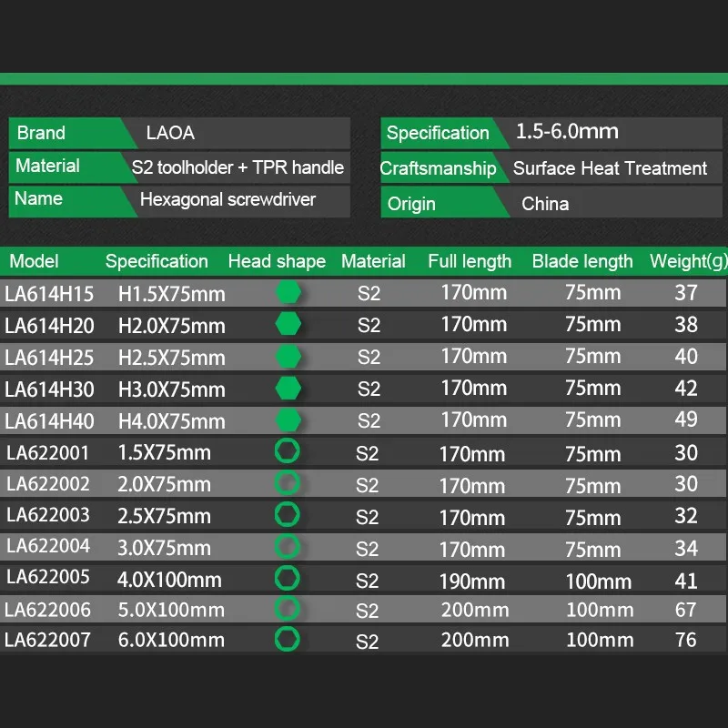Image resolution: width=728 pixels, height=728 pixels.
Task: Click the Specification column header in the table
Action: pyautogui.click(x=157, y=261)
